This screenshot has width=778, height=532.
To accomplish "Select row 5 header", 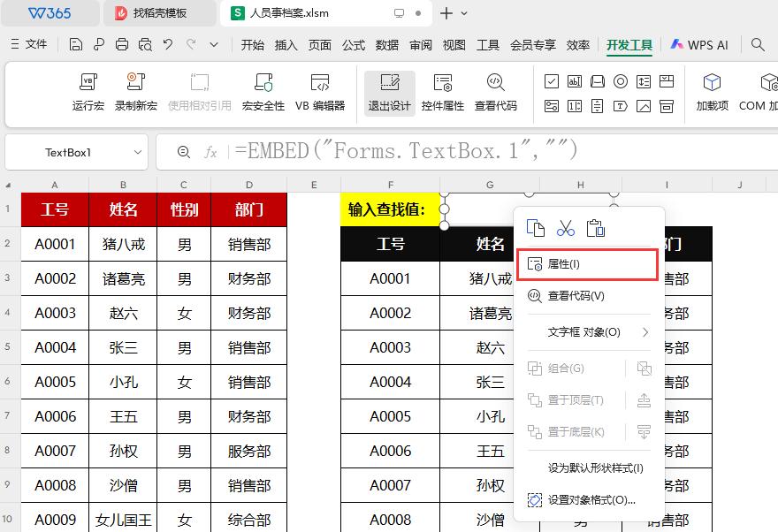I will 7,346.
